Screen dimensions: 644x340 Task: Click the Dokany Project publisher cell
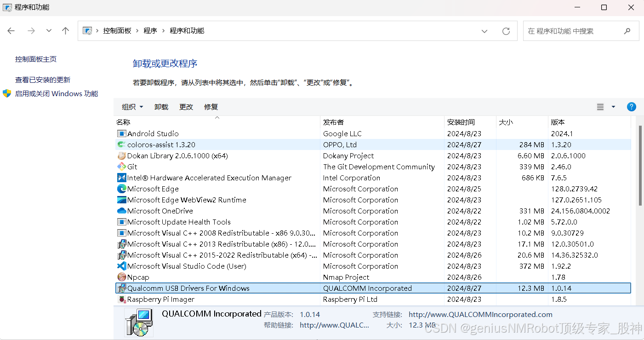348,156
